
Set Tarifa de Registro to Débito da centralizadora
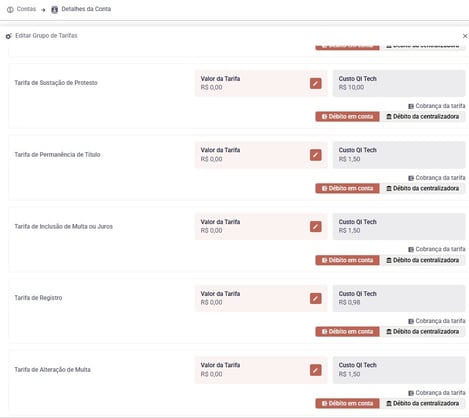[x=423, y=332]
